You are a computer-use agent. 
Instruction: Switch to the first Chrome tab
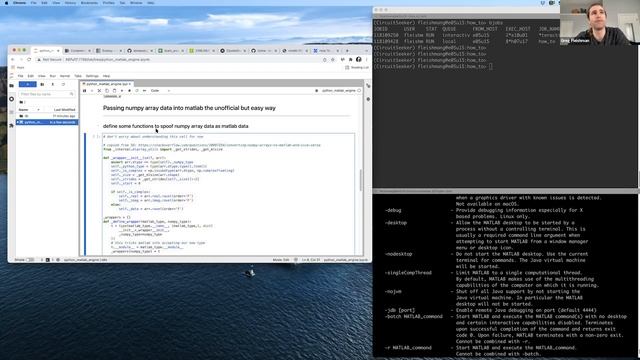46,51
